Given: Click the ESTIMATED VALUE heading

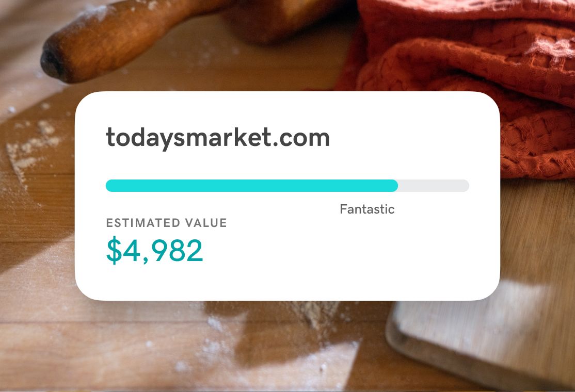Looking at the screenshot, I should 166,223.
